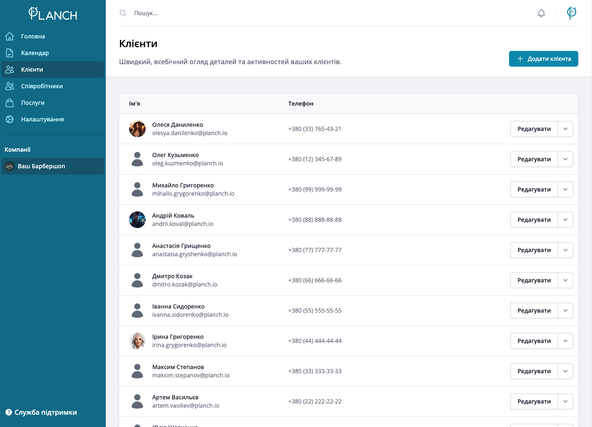Edit client Артем Васильєв

click(x=534, y=401)
